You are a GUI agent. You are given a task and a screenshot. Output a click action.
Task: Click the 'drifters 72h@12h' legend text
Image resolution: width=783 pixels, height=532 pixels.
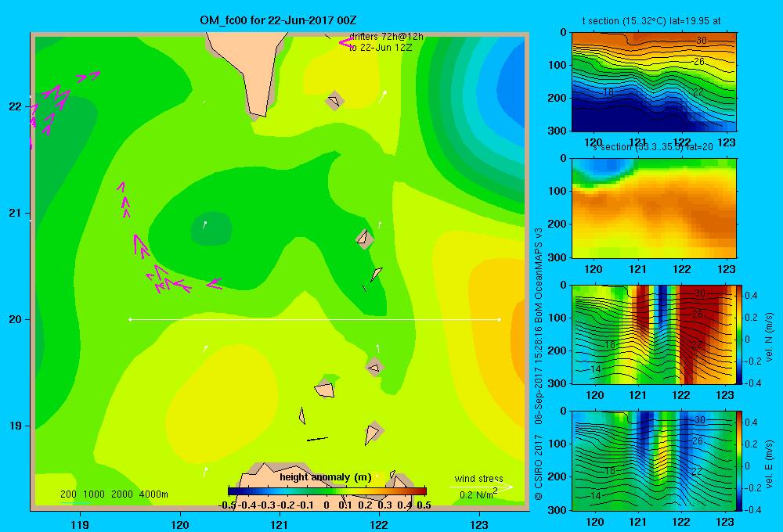[x=386, y=37]
